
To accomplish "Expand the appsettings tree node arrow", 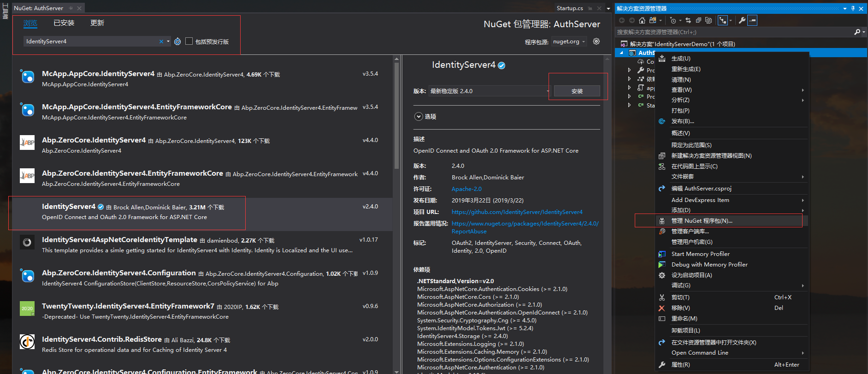I will [x=630, y=88].
